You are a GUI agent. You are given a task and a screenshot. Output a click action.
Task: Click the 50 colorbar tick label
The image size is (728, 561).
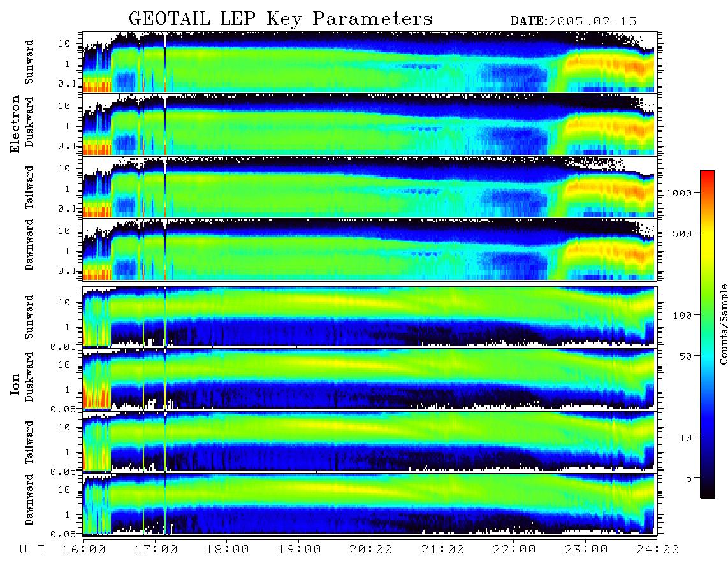pyautogui.click(x=685, y=356)
